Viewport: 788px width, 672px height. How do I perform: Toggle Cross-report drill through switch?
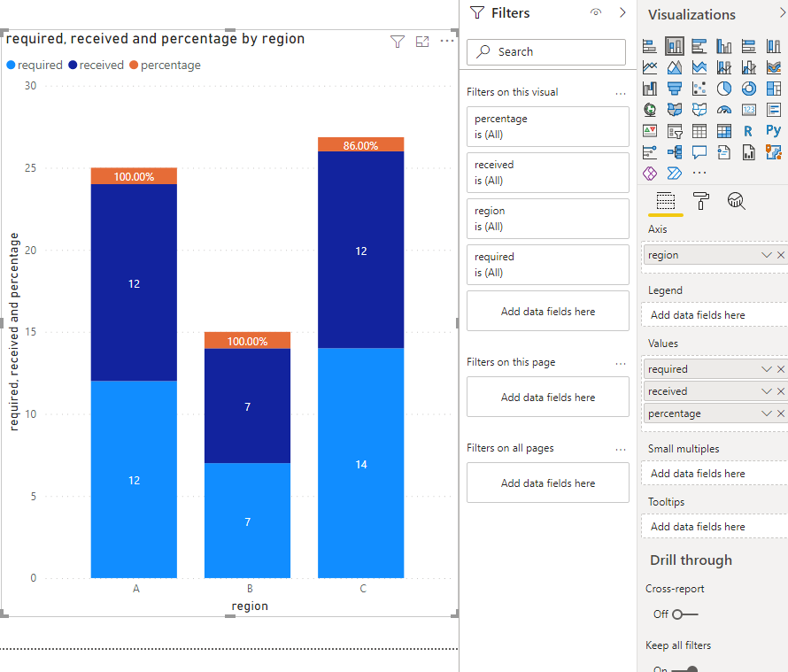[685, 614]
